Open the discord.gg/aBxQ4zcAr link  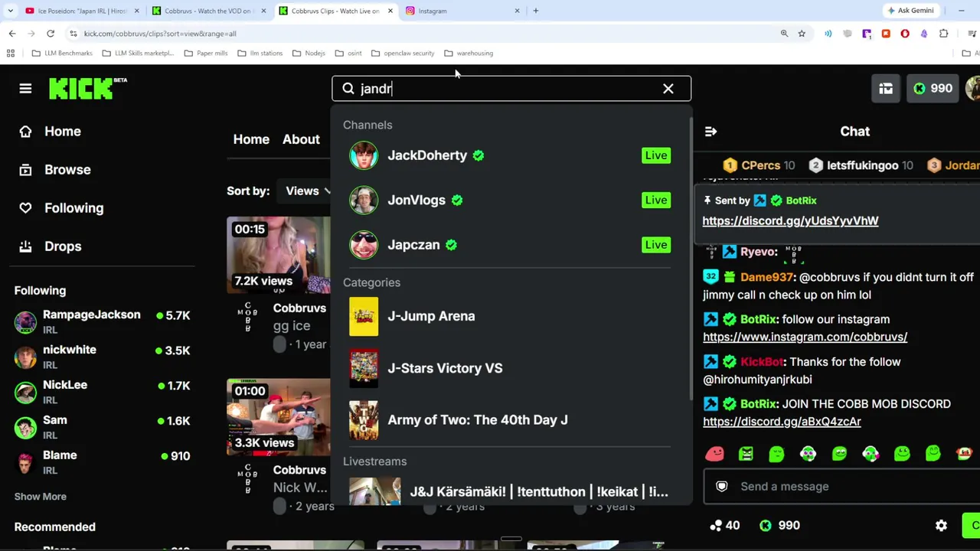point(782,422)
